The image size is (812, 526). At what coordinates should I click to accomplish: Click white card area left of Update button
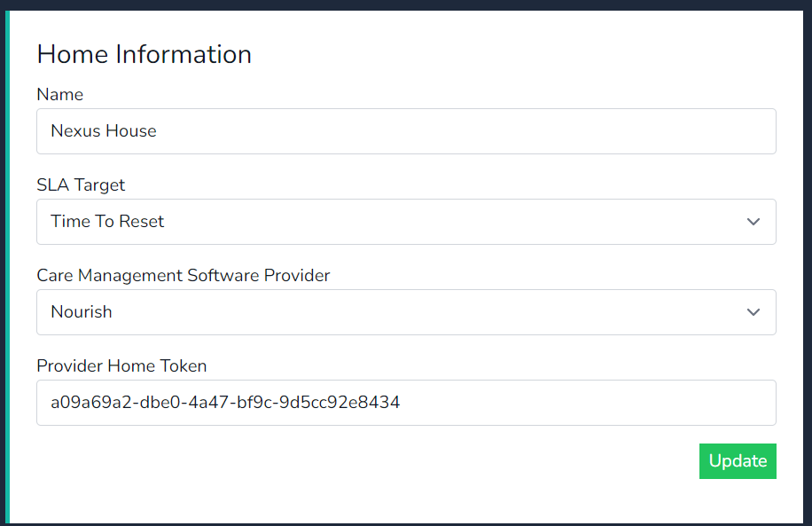[443, 461]
